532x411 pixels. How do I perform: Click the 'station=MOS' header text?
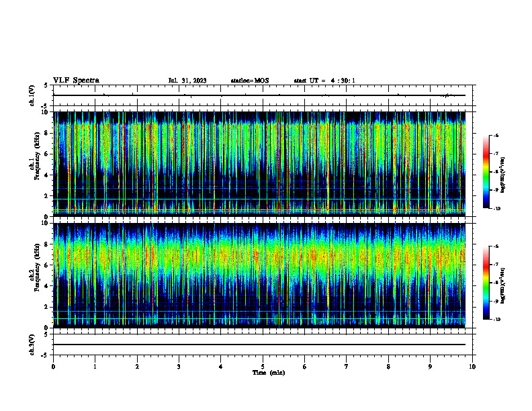(x=250, y=81)
